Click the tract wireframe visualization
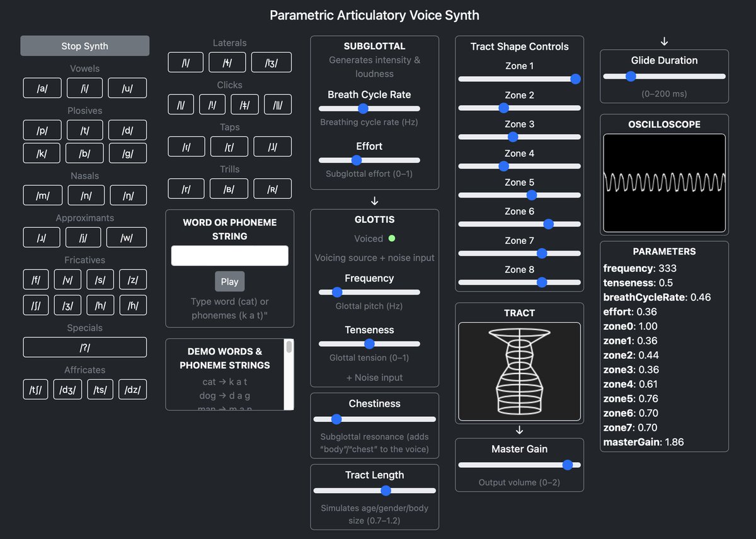Image resolution: width=756 pixels, height=539 pixels. click(519, 372)
